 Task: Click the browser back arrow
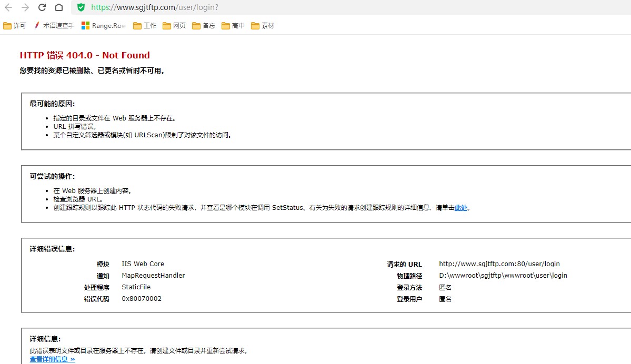[8, 7]
